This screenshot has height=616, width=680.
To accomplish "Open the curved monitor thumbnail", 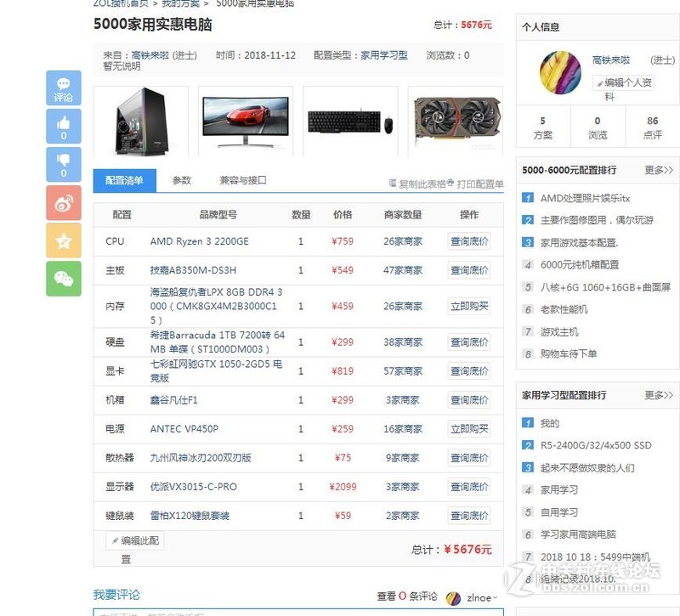I will coord(246,122).
